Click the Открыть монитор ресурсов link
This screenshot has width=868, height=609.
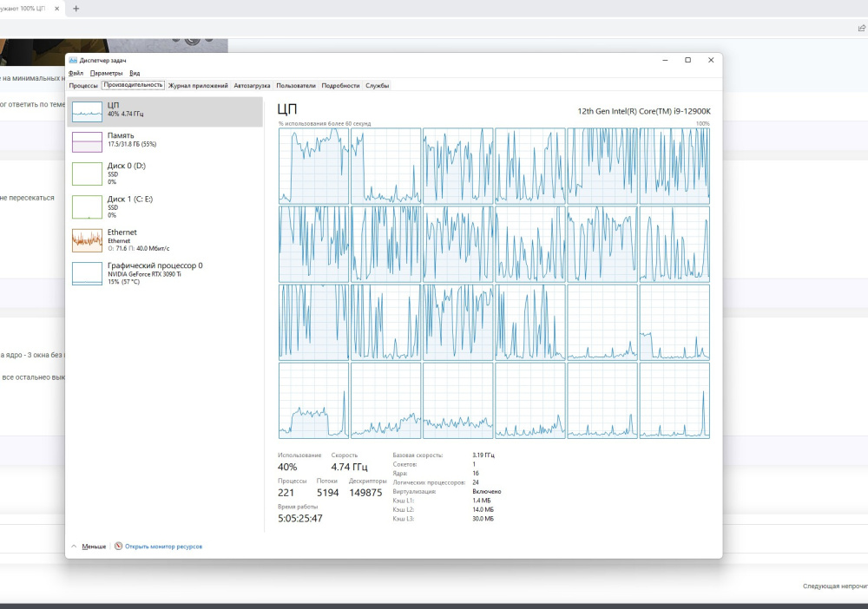(x=163, y=547)
